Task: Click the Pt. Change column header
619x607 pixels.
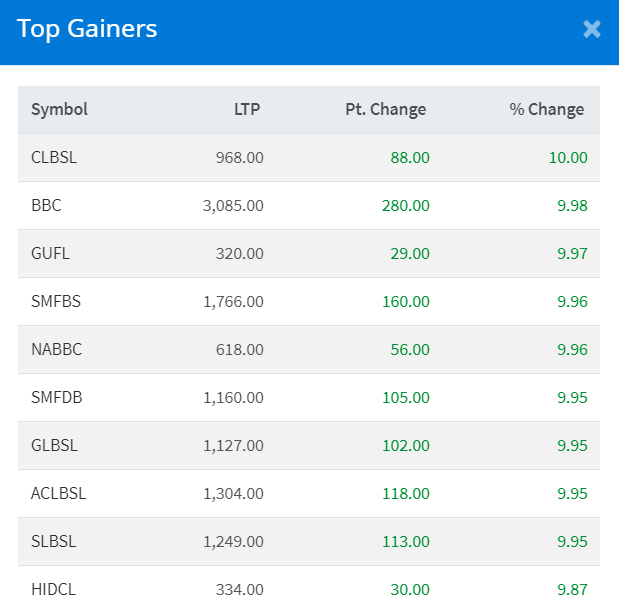Action: 385,109
